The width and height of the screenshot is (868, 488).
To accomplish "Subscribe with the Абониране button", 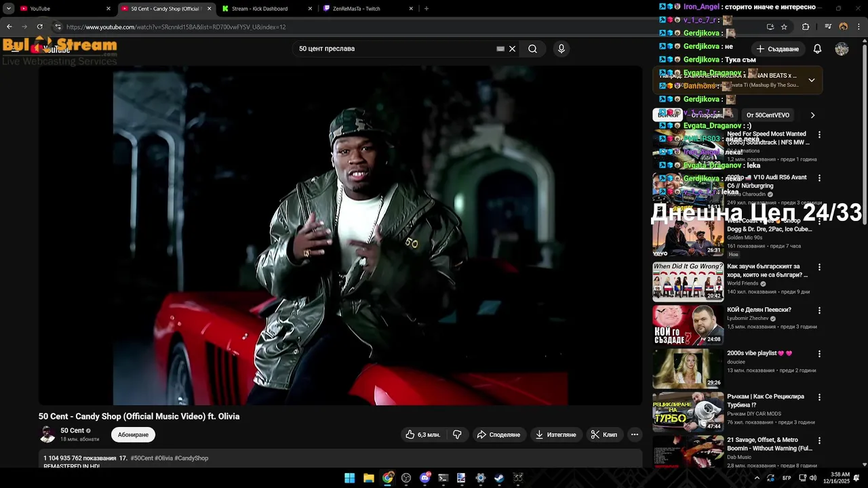I will click(133, 434).
